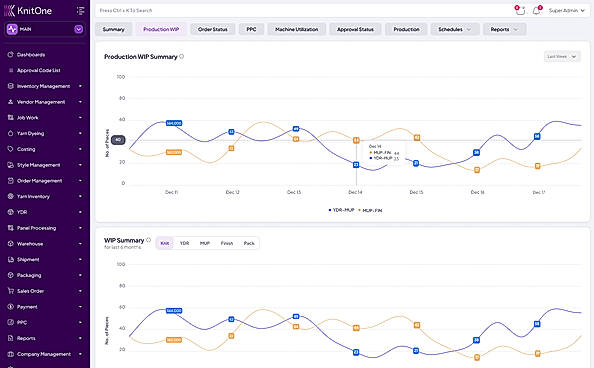Open the Last Week range dropdown
The height and width of the screenshot is (368, 594).
(562, 56)
